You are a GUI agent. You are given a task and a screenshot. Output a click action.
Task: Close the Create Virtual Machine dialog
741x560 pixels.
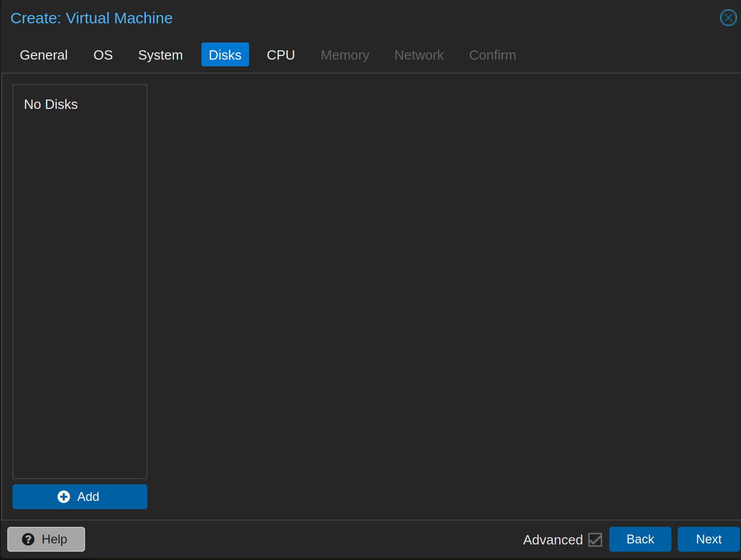coord(728,18)
